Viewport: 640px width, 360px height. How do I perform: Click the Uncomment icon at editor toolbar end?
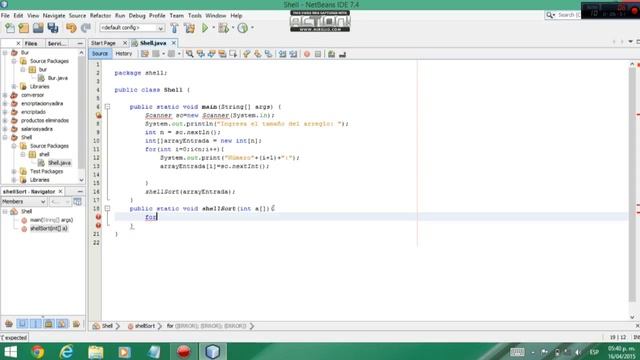point(342,54)
